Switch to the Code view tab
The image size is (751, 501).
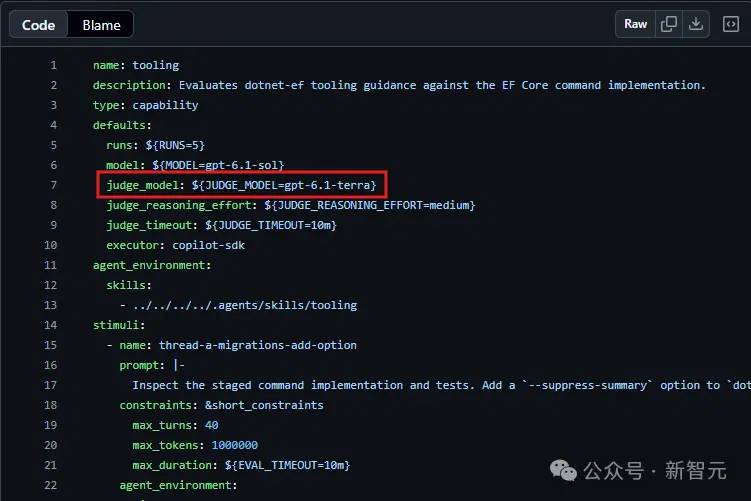click(39, 25)
